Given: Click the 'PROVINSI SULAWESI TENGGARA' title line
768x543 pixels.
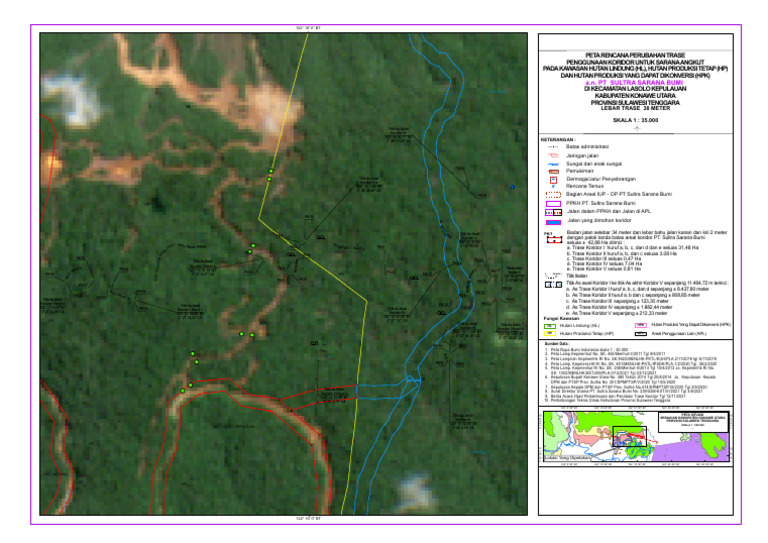Looking at the screenshot, I should tap(635, 103).
